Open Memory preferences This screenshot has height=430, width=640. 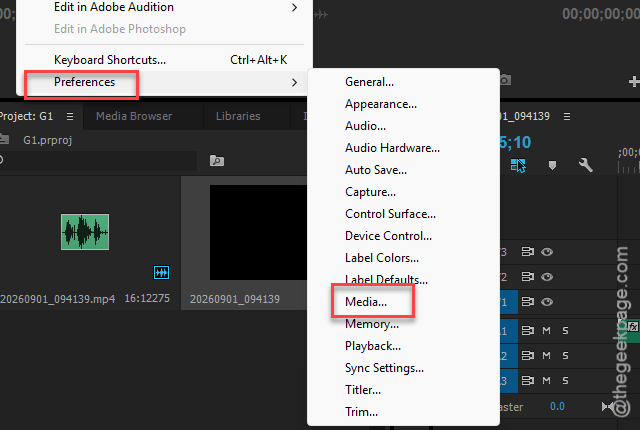372,324
